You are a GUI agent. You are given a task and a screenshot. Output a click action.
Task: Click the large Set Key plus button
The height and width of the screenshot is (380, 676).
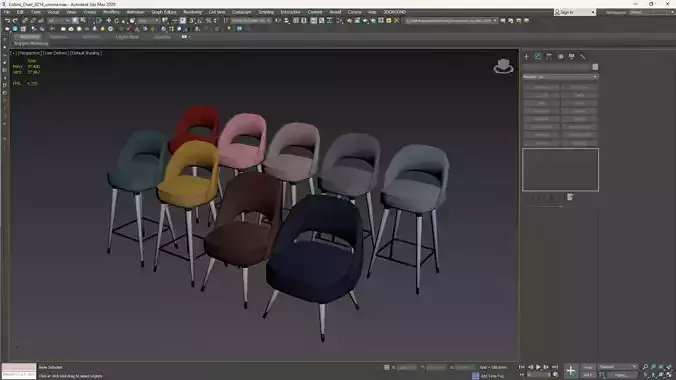point(570,371)
